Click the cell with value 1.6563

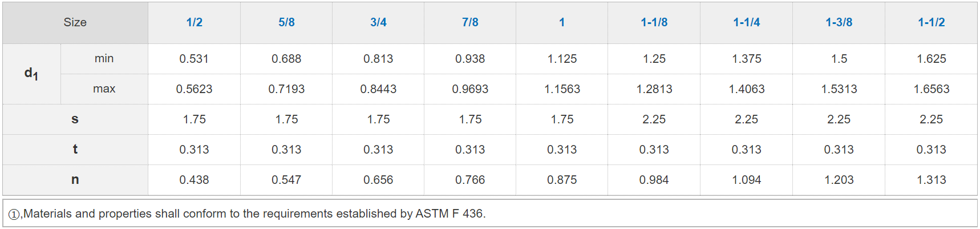pyautogui.click(x=931, y=89)
